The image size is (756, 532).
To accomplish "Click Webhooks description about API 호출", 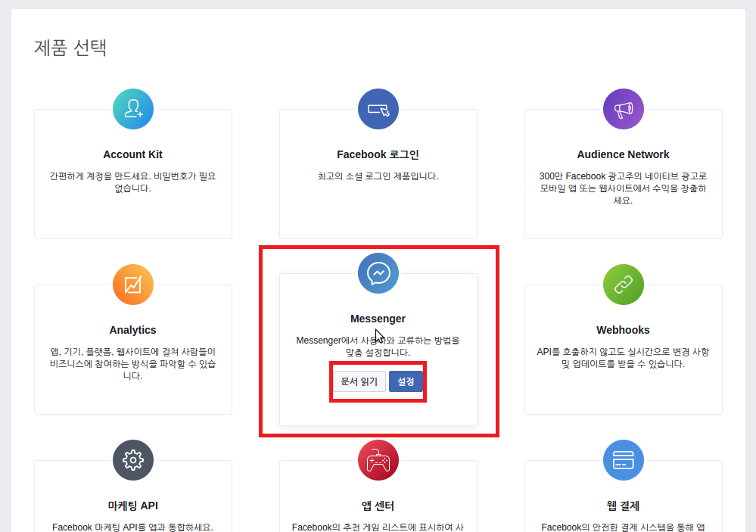I will tap(623, 358).
